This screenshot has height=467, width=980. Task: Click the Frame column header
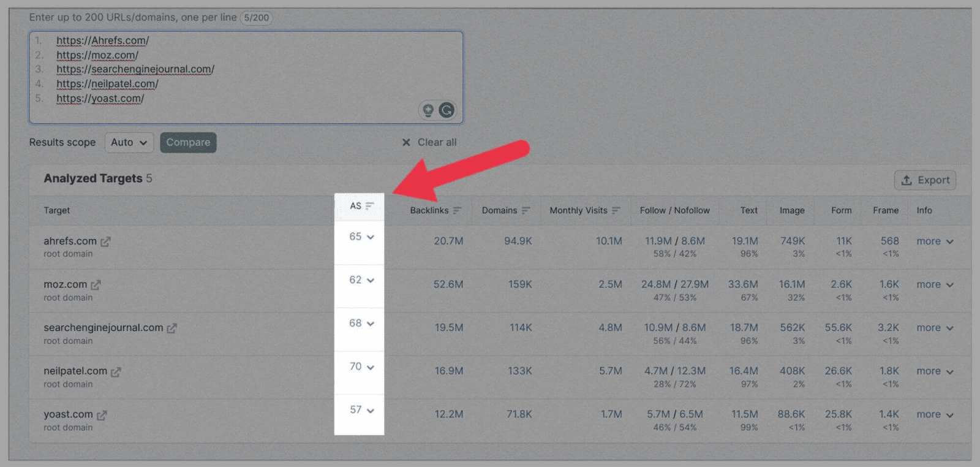(x=886, y=210)
